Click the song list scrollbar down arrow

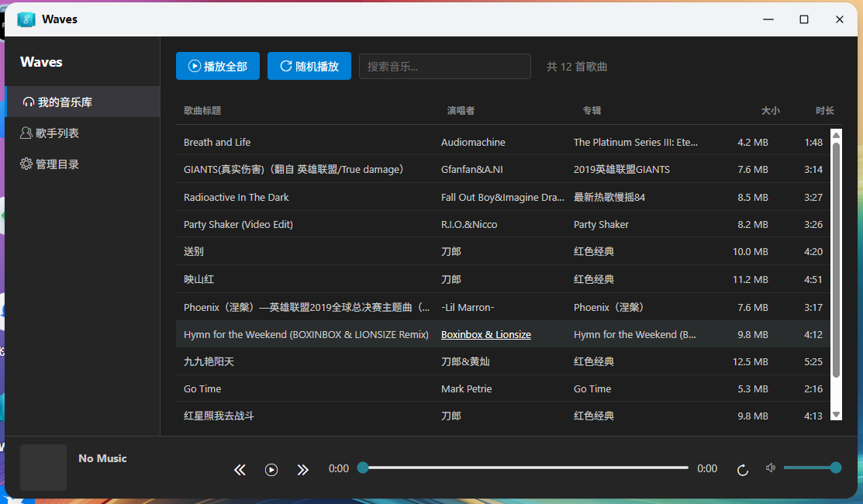tap(836, 415)
